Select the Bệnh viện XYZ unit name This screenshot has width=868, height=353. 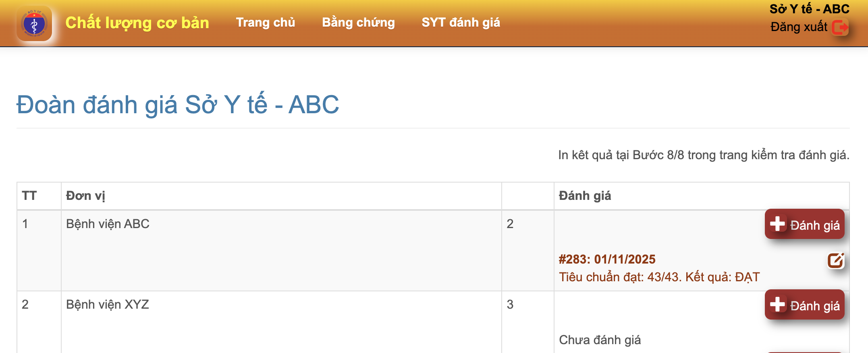pyautogui.click(x=108, y=304)
